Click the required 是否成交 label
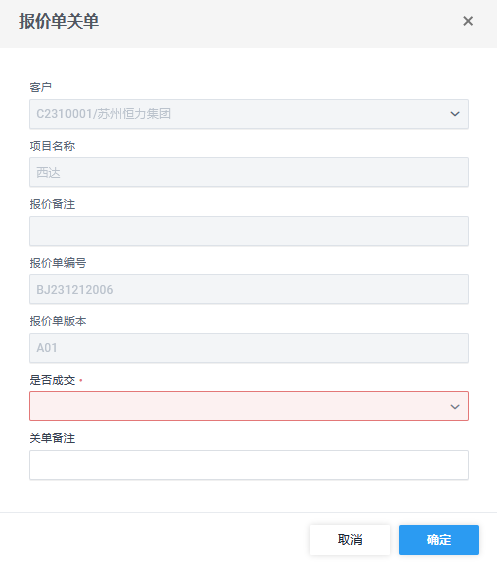The image size is (497, 565). [52, 380]
